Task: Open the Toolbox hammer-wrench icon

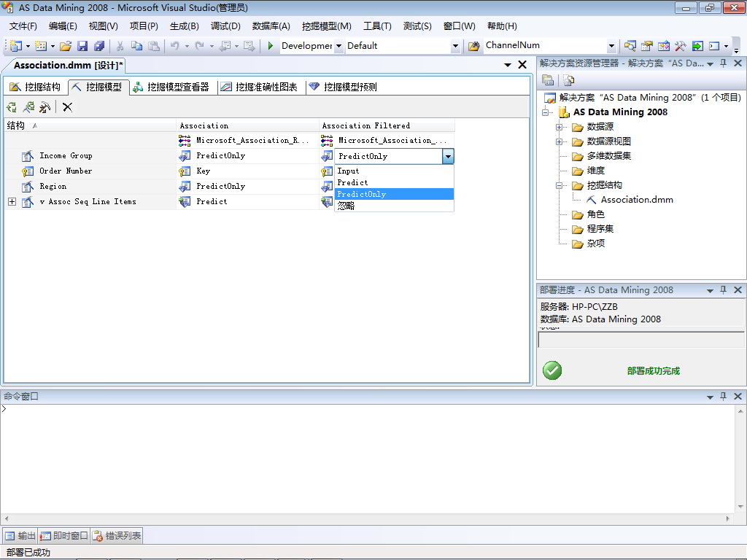Action: [x=680, y=46]
